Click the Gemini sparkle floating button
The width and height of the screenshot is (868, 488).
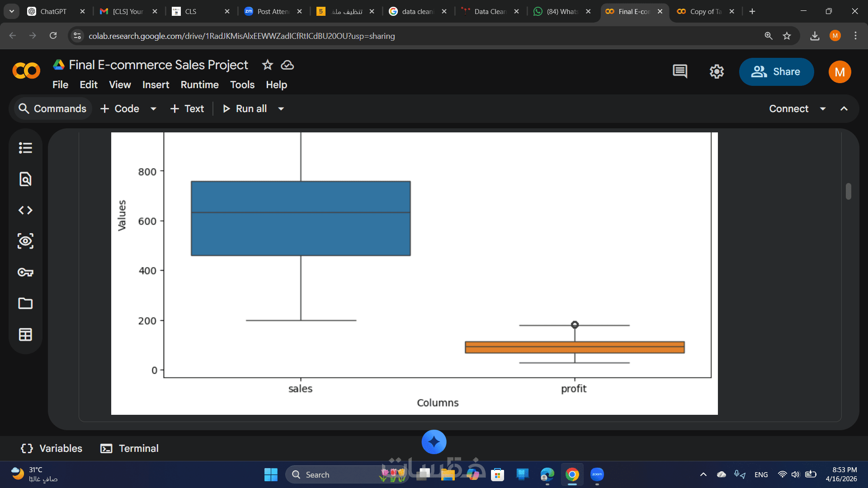(434, 442)
